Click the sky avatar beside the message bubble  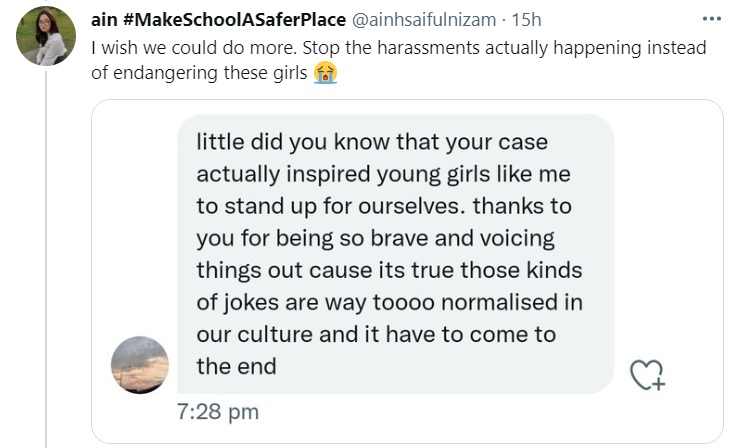[138, 365]
